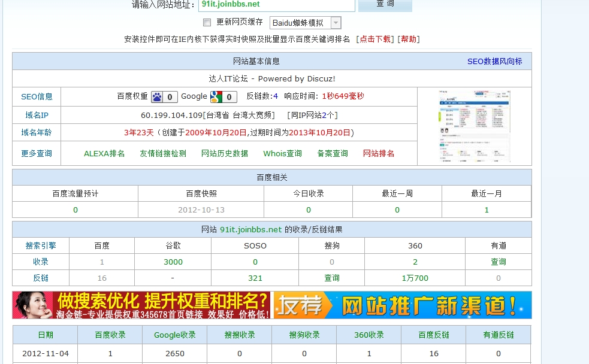This screenshot has width=589, height=364.
Task: Click the 2650 Google收录 cell
Action: click(x=175, y=354)
